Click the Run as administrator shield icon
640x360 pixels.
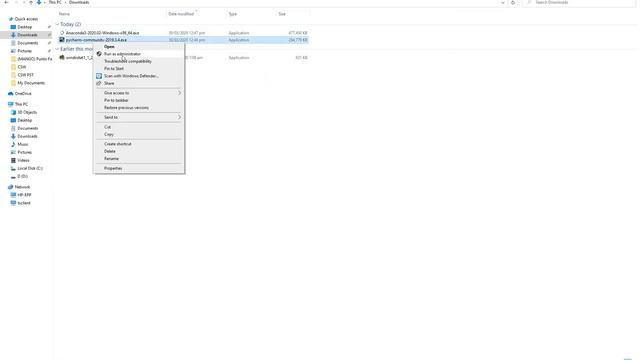coord(99,54)
